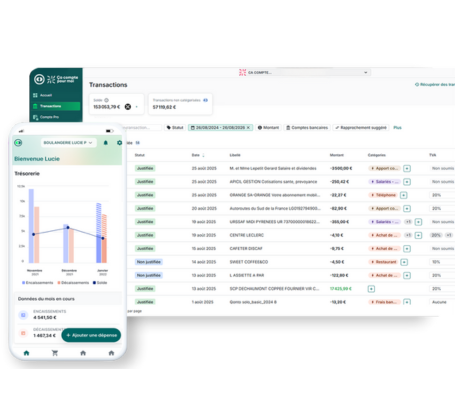Image resolution: width=455 pixels, height=398 pixels.
Task: Click the round logo icon on the phone header
Action: pyautogui.click(x=18, y=143)
